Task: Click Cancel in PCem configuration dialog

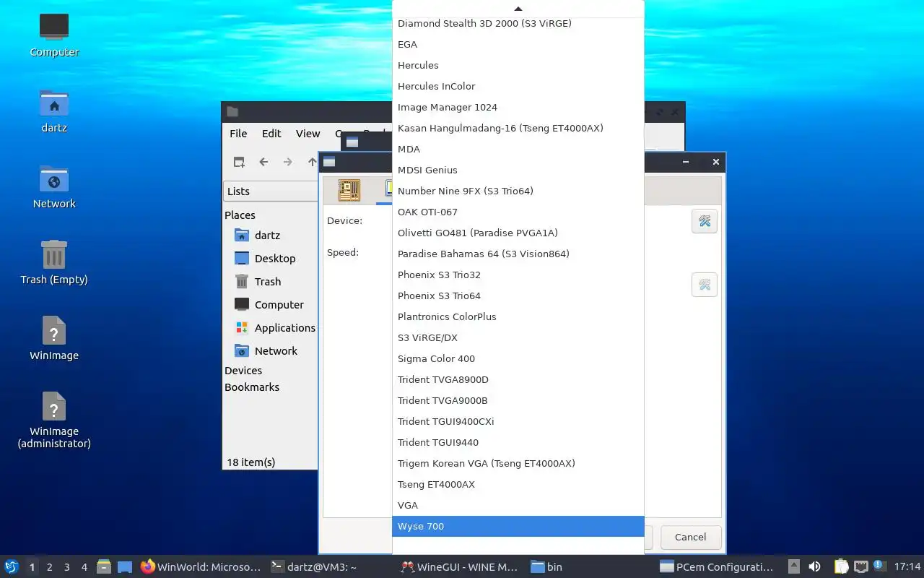Action: point(690,537)
